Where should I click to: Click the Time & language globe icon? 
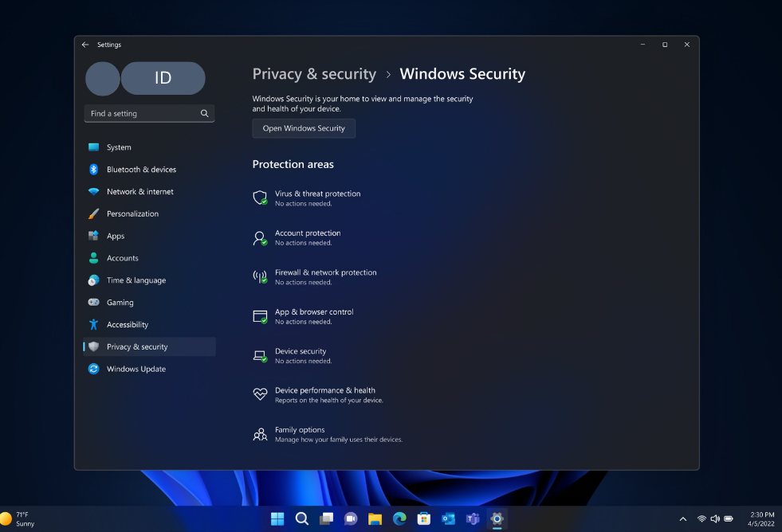(x=93, y=280)
